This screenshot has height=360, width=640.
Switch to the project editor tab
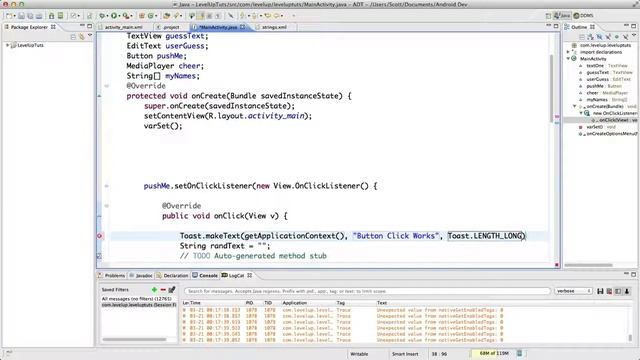click(171, 27)
